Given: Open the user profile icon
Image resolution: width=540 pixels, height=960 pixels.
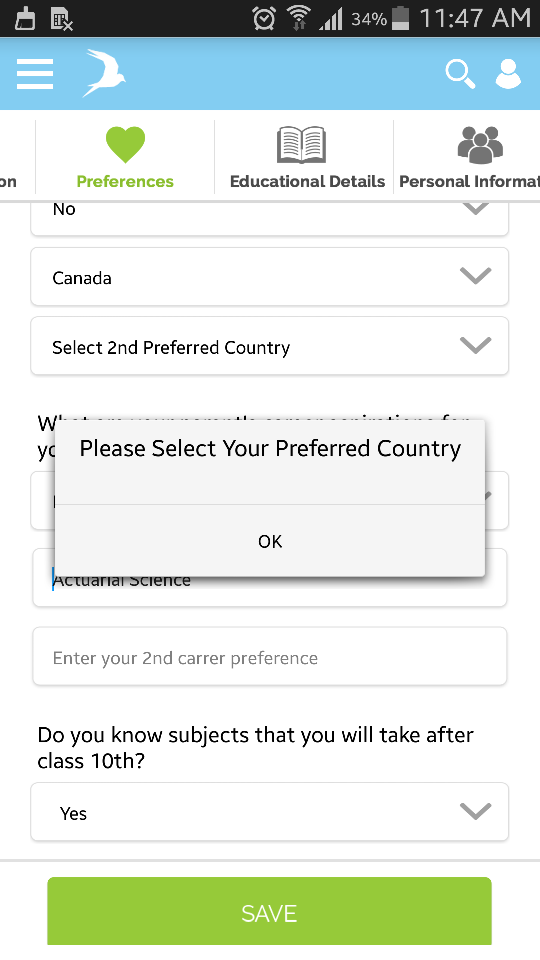Looking at the screenshot, I should (508, 74).
